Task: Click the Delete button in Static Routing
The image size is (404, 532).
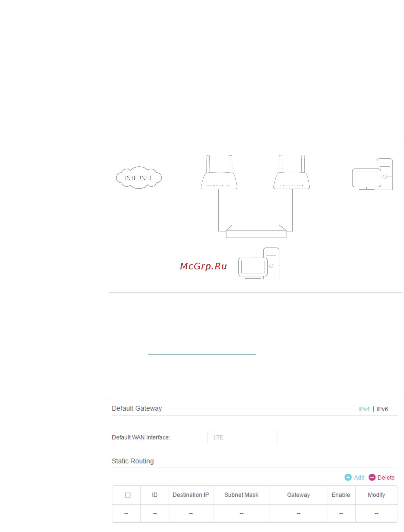Action: tap(382, 477)
